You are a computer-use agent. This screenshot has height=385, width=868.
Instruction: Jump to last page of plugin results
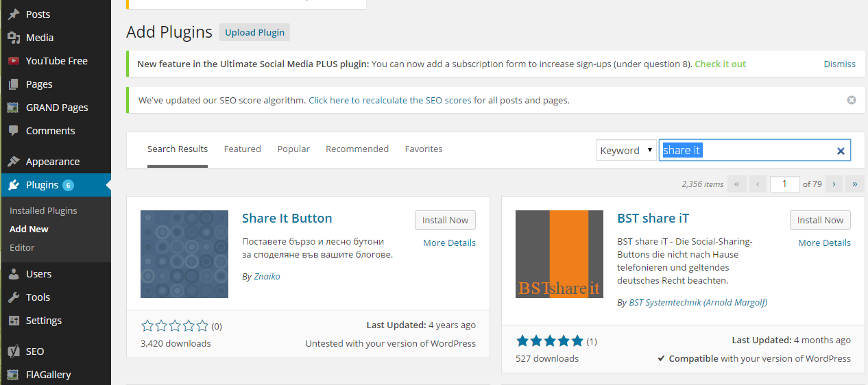pyautogui.click(x=855, y=184)
